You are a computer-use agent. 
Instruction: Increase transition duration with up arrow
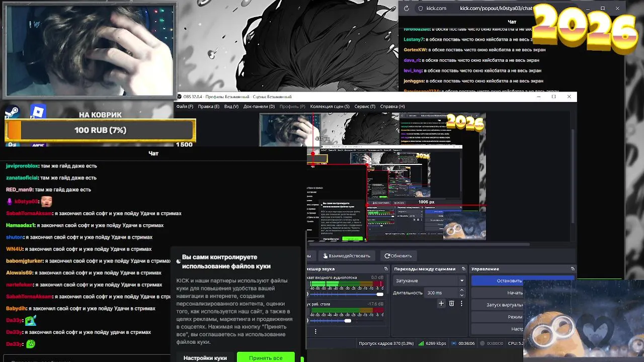click(462, 290)
